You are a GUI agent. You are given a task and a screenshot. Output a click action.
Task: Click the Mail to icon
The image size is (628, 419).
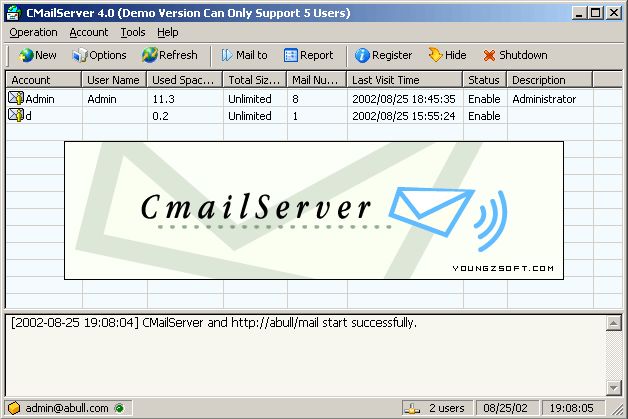pos(227,55)
